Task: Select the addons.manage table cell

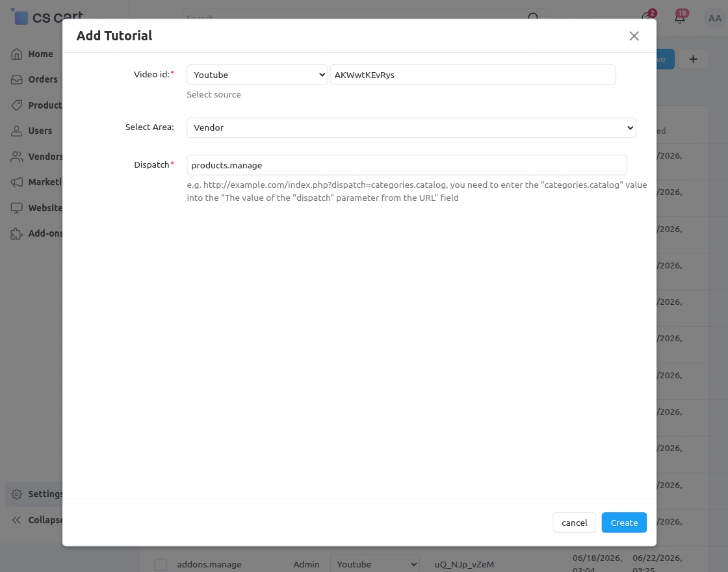Action: tap(209, 565)
